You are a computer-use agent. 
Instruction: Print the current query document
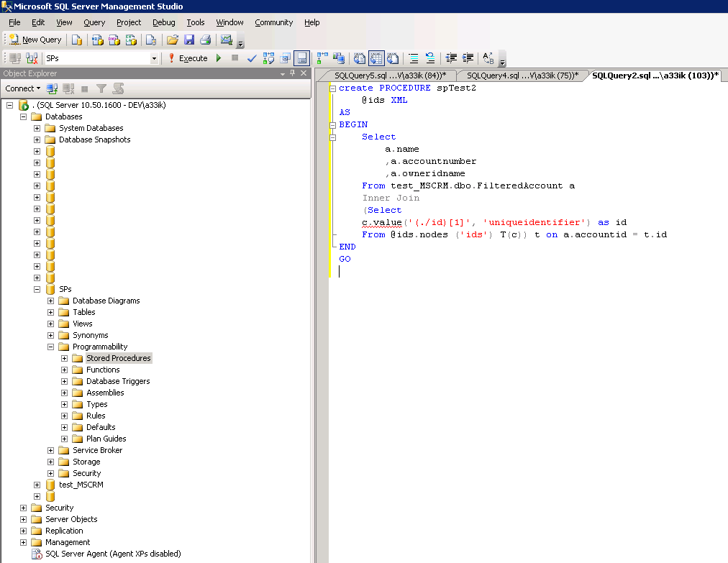coord(205,40)
